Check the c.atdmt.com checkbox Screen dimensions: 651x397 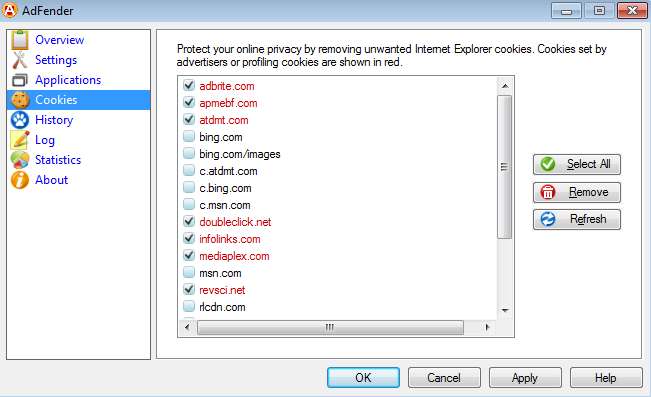(189, 171)
